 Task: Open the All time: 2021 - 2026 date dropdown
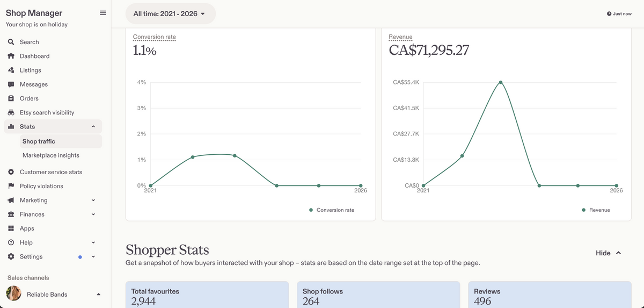click(170, 13)
